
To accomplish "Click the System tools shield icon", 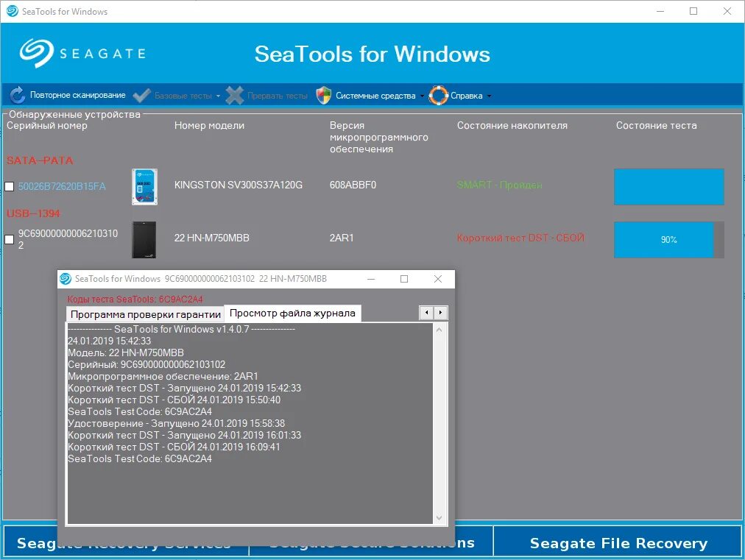I will click(x=324, y=96).
